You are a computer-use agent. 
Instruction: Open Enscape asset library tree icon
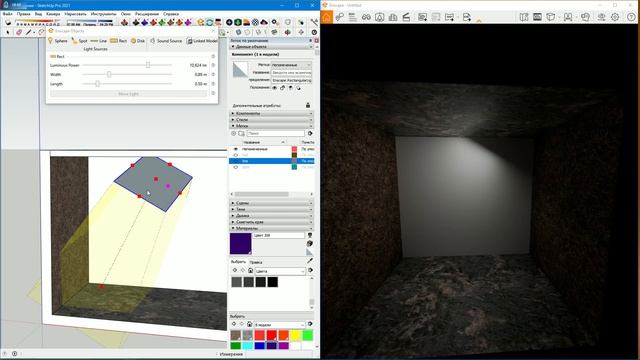(380, 17)
